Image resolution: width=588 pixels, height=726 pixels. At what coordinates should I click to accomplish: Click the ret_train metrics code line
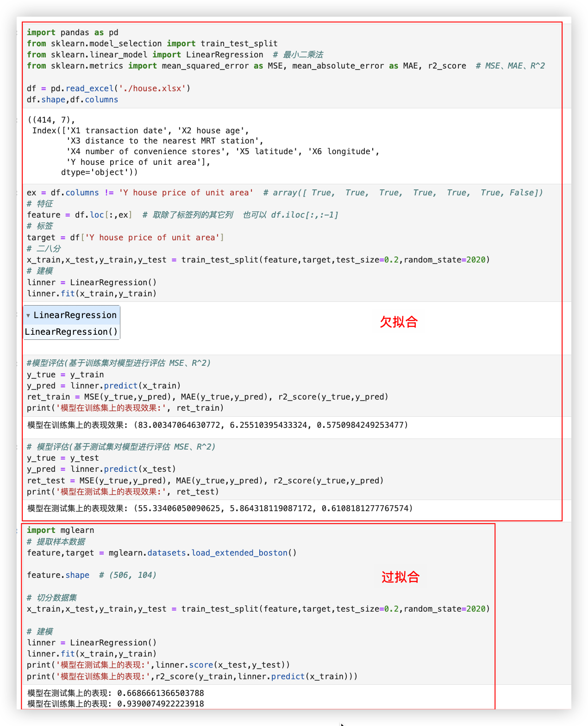tap(207, 397)
